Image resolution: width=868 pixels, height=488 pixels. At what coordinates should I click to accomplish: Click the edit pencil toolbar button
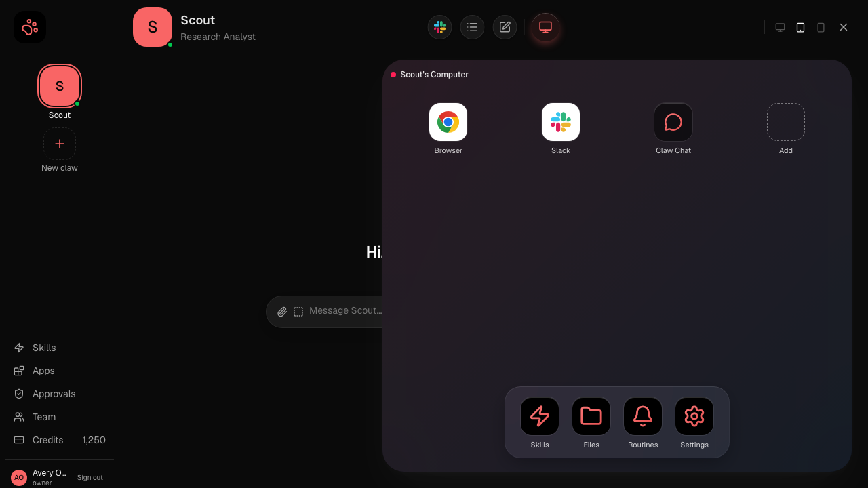(x=505, y=27)
